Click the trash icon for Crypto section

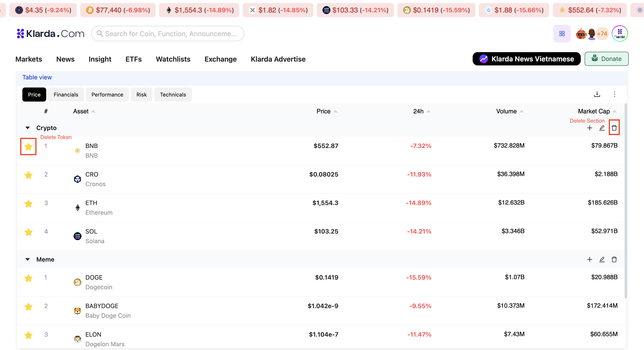[614, 128]
